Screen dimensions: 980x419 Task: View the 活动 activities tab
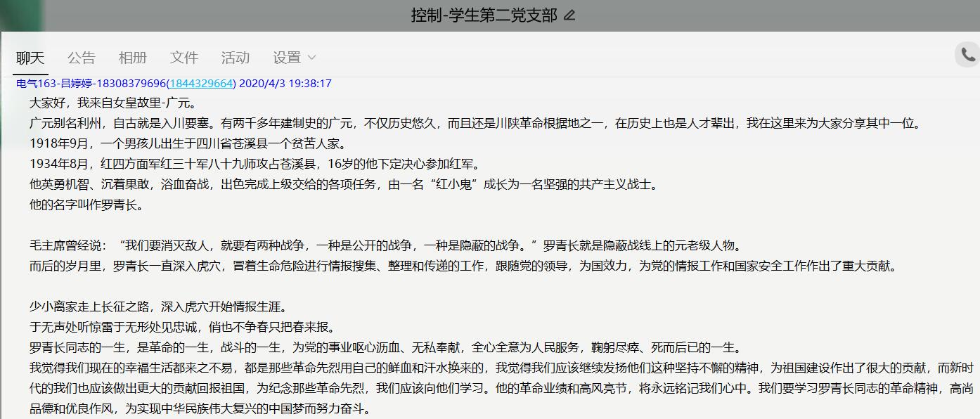point(236,57)
